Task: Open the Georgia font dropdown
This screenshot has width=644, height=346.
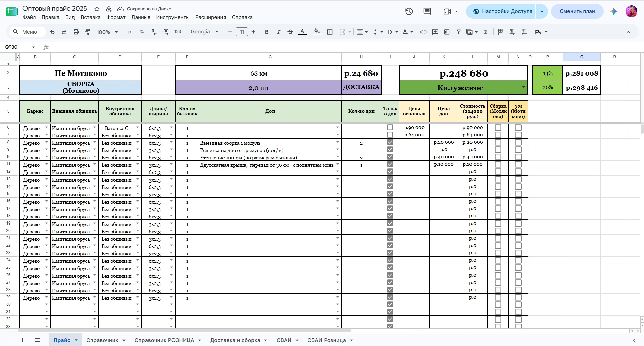Action: (x=204, y=32)
